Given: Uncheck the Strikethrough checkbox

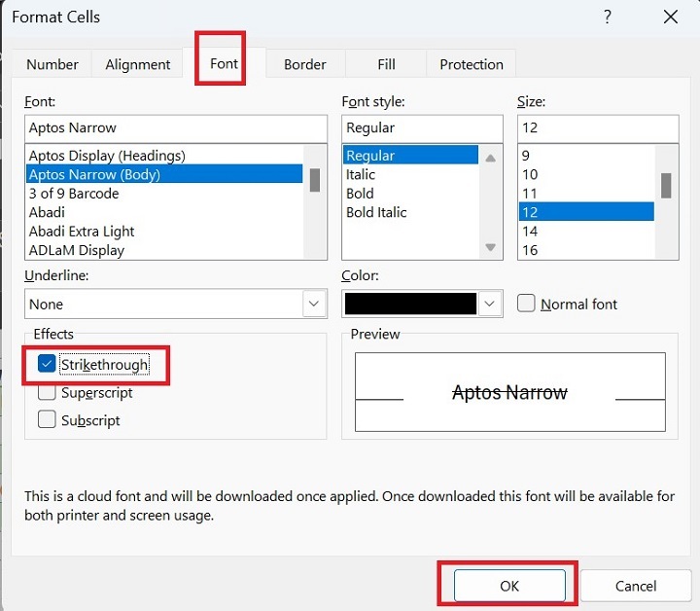Looking at the screenshot, I should click(48, 364).
